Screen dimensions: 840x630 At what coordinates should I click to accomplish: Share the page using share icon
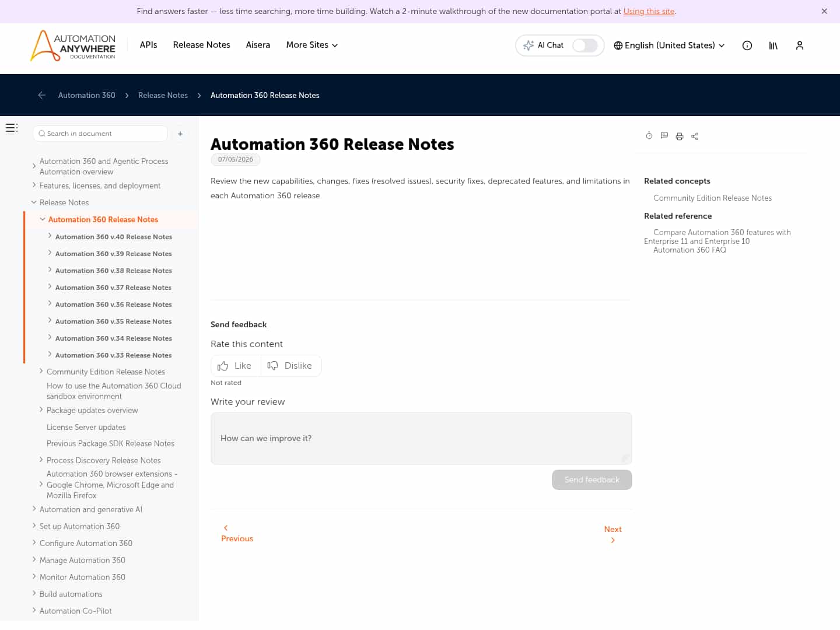(695, 136)
